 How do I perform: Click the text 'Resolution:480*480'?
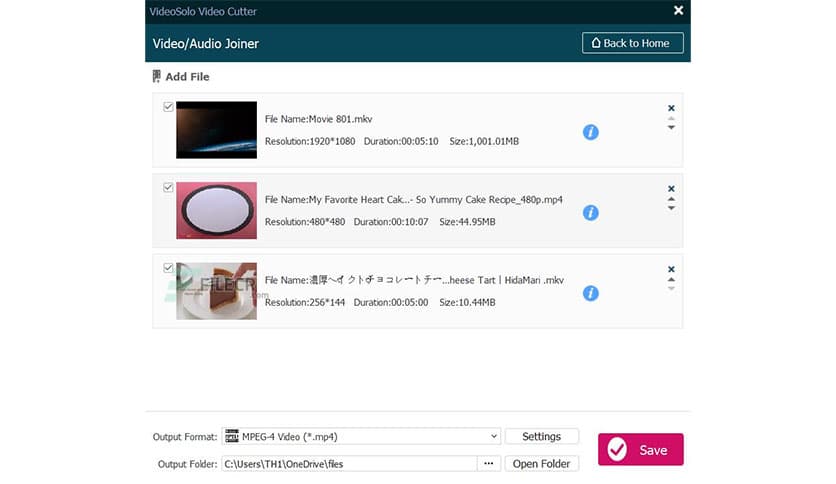coord(305,222)
